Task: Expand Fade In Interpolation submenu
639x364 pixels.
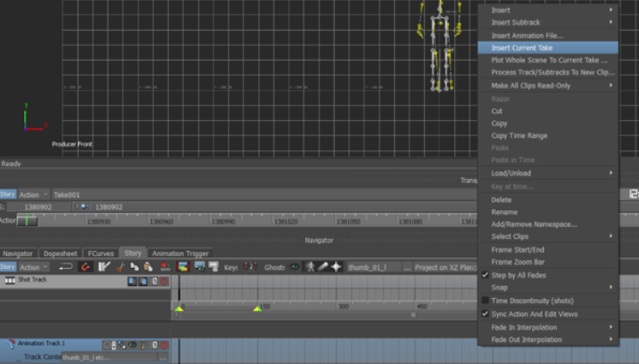Action: point(548,327)
